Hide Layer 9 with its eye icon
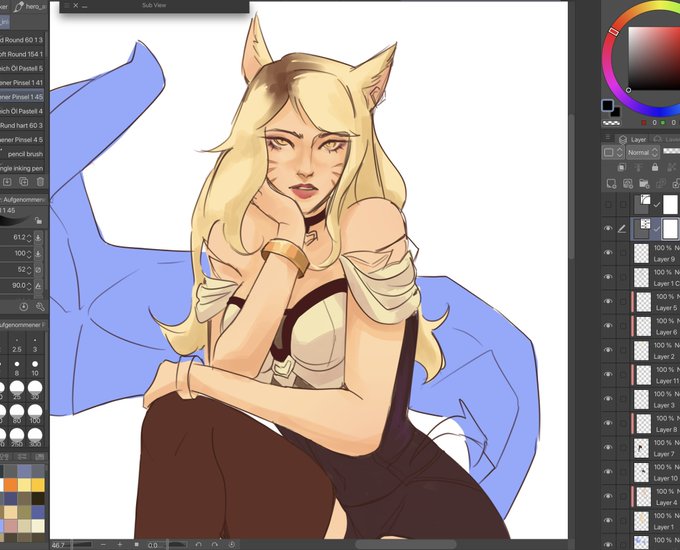Viewport: 680px width, 550px height. (608, 252)
